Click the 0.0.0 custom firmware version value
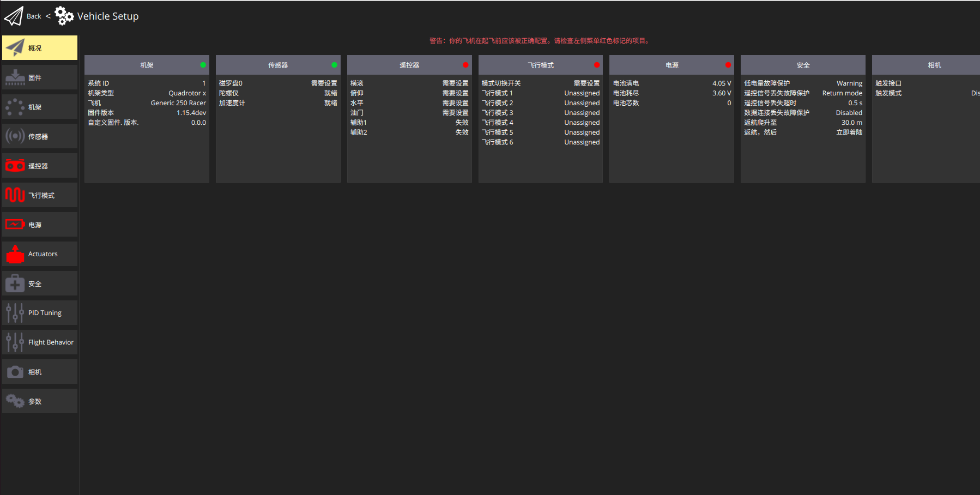 [198, 123]
